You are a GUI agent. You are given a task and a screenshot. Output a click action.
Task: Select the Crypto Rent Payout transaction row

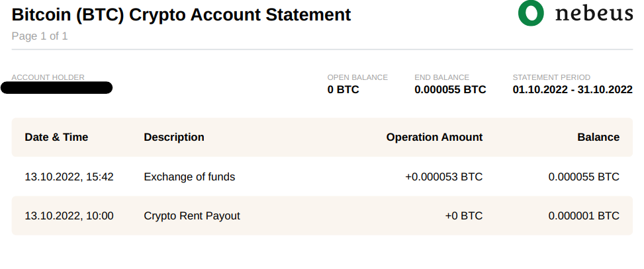tap(322, 215)
